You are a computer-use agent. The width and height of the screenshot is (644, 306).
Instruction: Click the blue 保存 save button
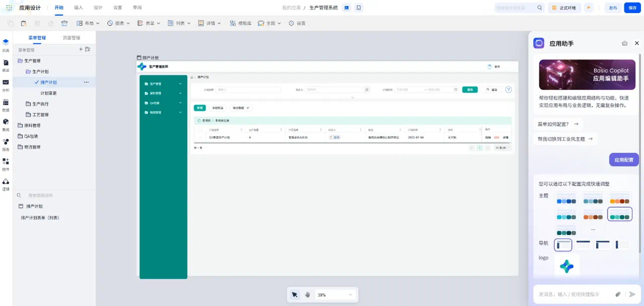click(x=632, y=8)
